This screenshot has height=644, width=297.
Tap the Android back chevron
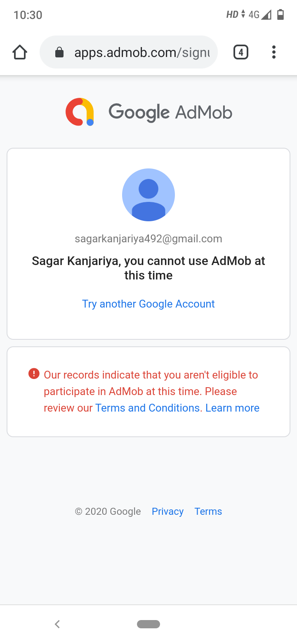tap(57, 624)
